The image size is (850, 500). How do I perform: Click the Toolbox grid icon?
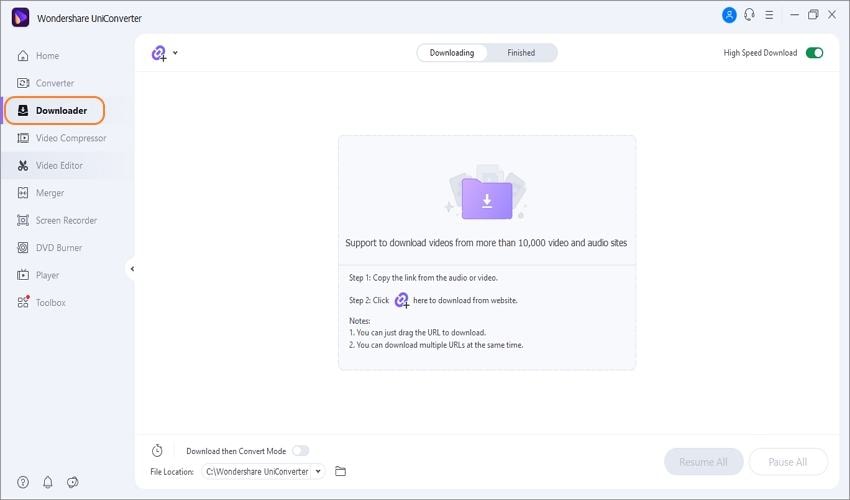point(23,302)
